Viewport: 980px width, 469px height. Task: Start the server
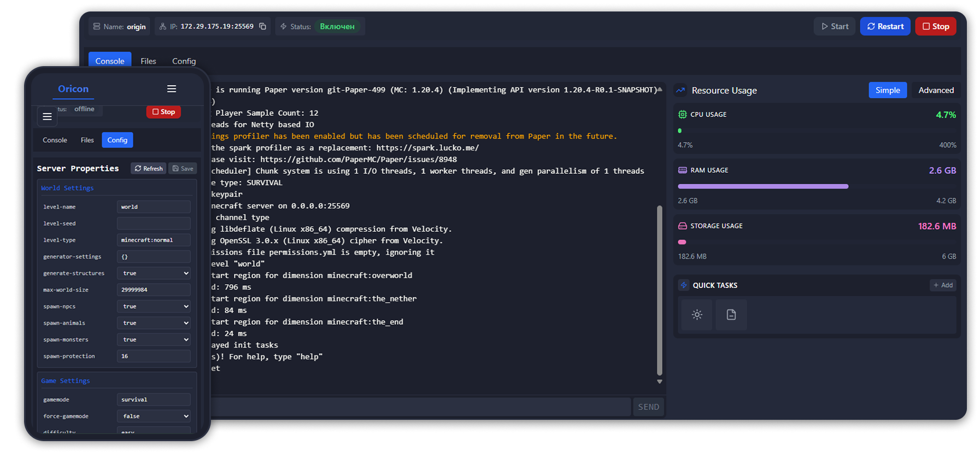click(835, 26)
